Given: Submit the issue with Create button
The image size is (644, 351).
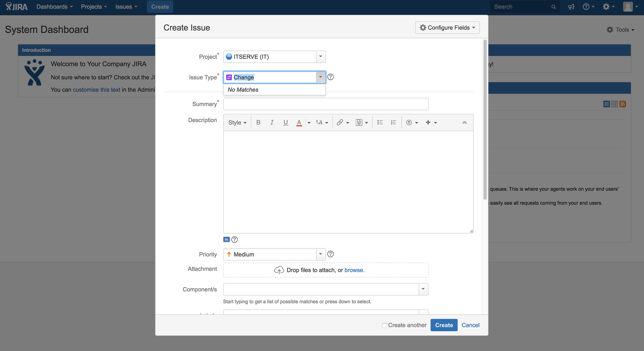Looking at the screenshot, I should coord(444,325).
